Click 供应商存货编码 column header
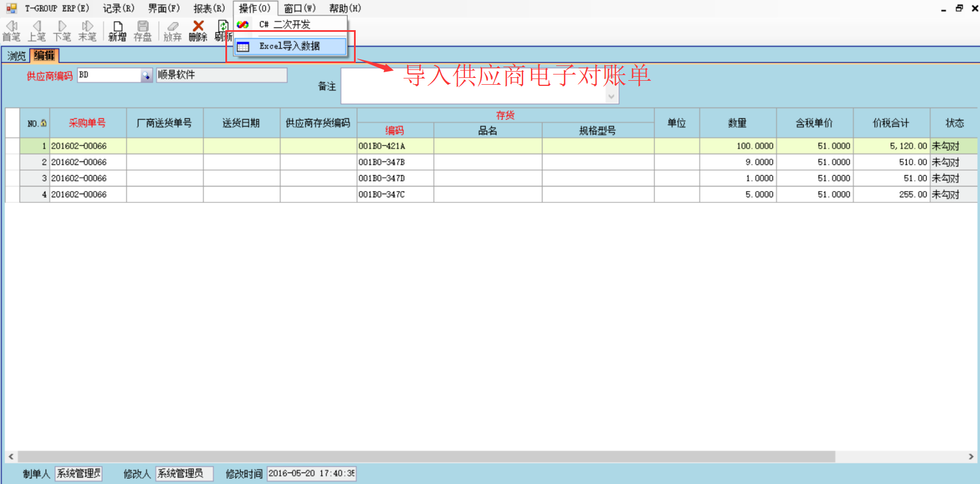980x484 pixels. [x=318, y=123]
